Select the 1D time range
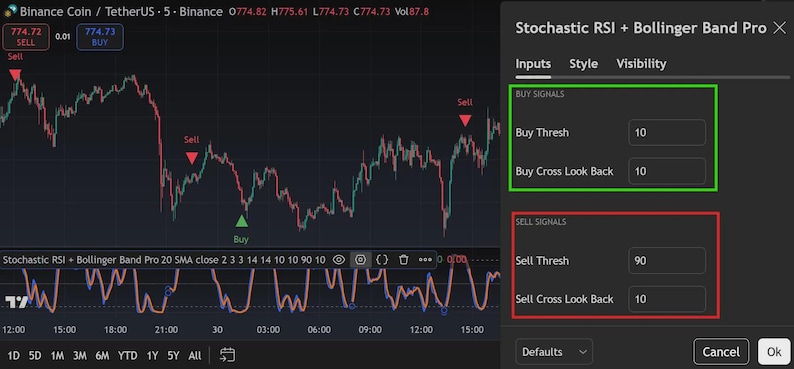Screen dimensions: 794x369 (x=13, y=355)
